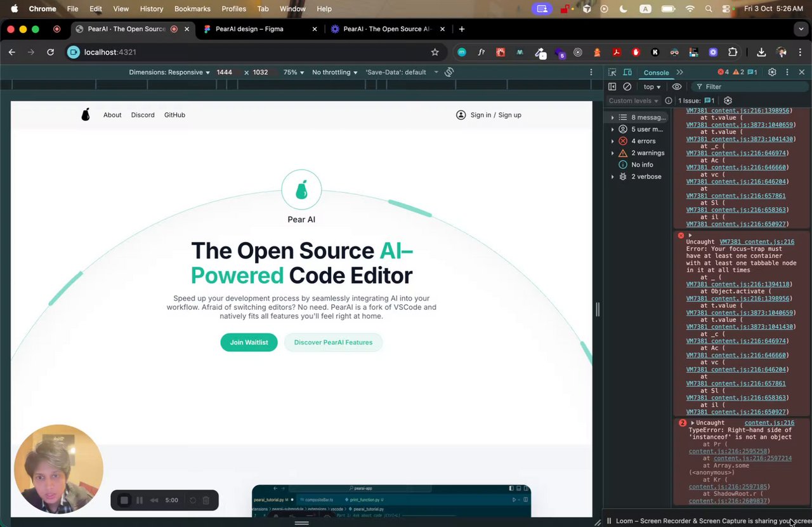The image size is (812, 527).
Task: Open the Chrome profile avatar
Action: point(782,52)
